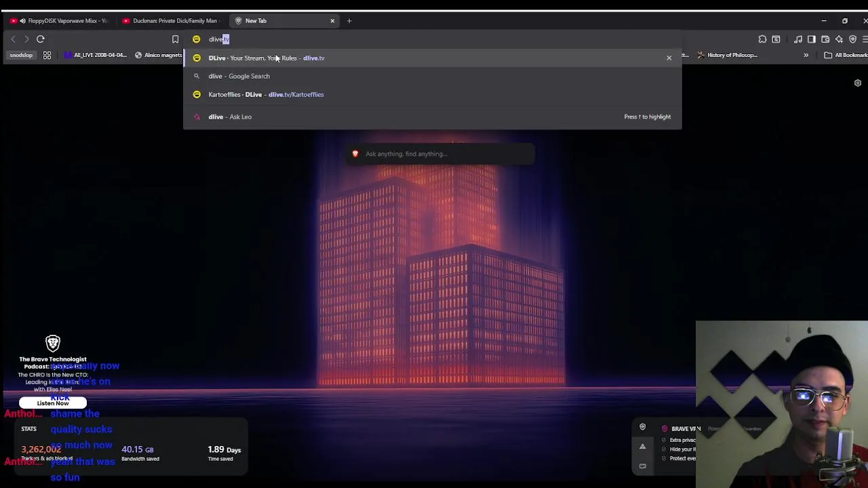The width and height of the screenshot is (868, 488).
Task: Open a new tab with plus button
Action: (x=349, y=21)
